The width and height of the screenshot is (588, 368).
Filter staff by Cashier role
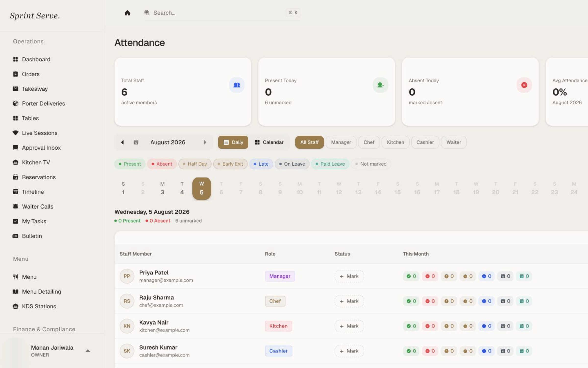(425, 142)
